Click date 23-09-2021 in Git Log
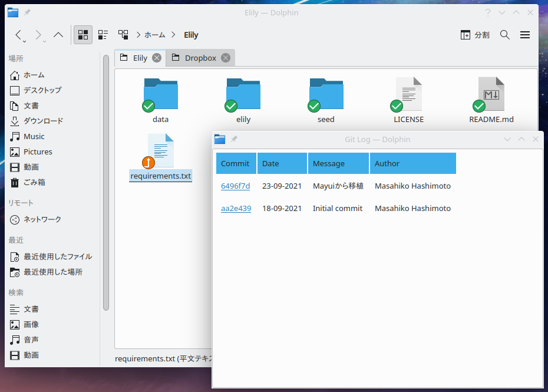548x392 pixels. pos(282,186)
